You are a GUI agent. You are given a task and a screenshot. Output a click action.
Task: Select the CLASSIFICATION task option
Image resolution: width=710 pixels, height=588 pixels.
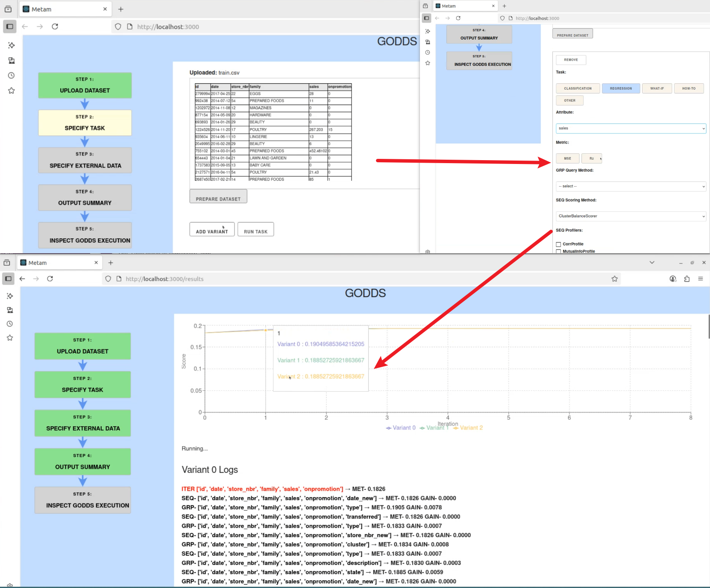[x=578, y=88]
